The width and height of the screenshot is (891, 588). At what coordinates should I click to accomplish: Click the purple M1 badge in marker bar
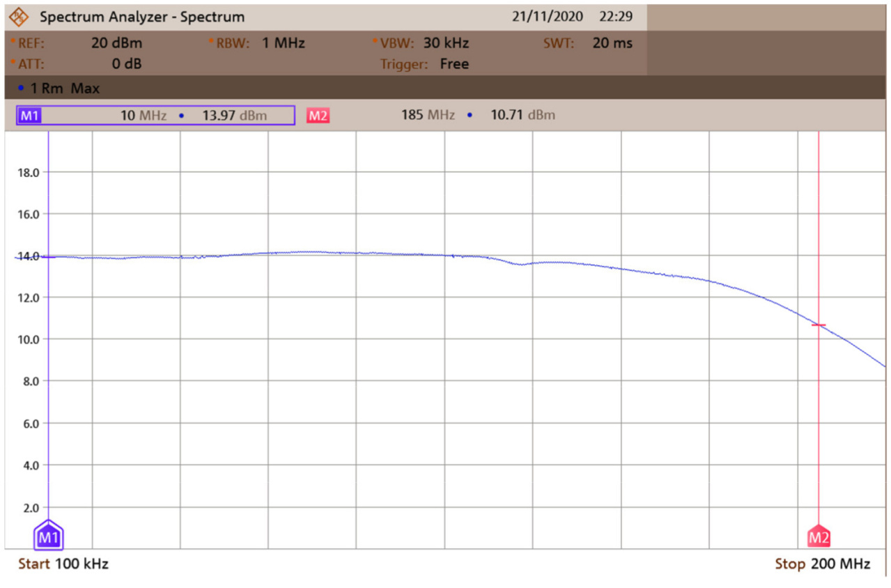29,116
